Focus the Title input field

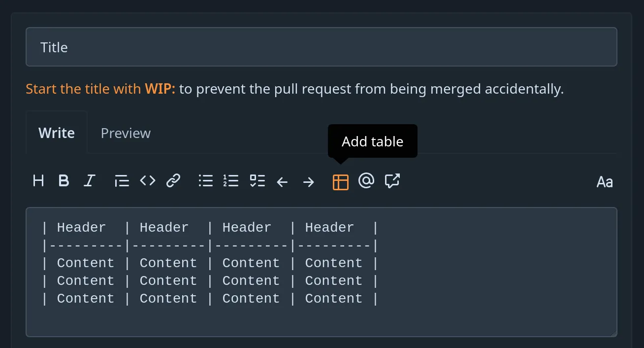[322, 47]
